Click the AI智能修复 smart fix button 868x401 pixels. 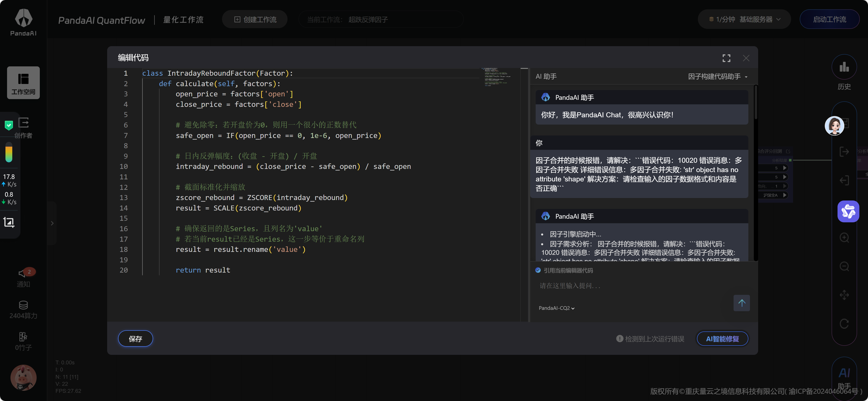coord(722,339)
